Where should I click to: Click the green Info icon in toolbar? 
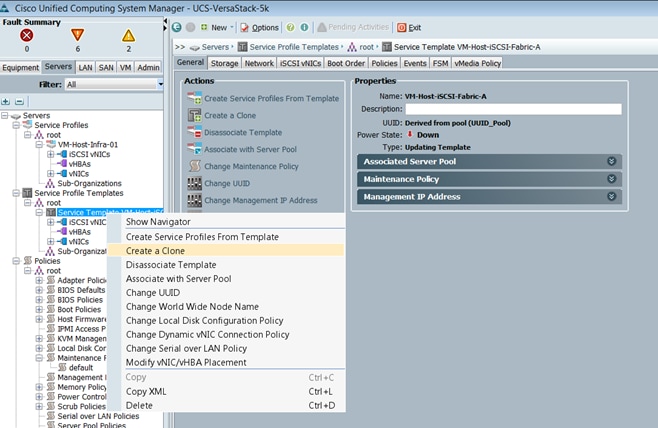pyautogui.click(x=304, y=27)
